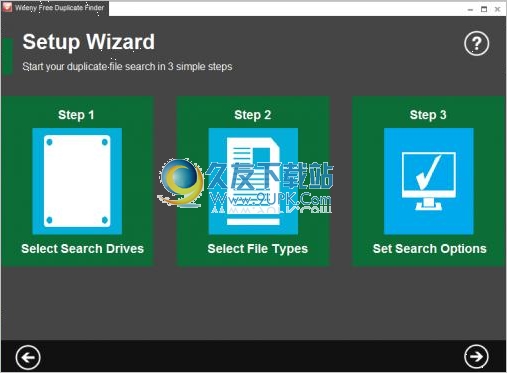The image size is (507, 373).
Task: Click the Wideny app icon in title bar
Action: 7,8
